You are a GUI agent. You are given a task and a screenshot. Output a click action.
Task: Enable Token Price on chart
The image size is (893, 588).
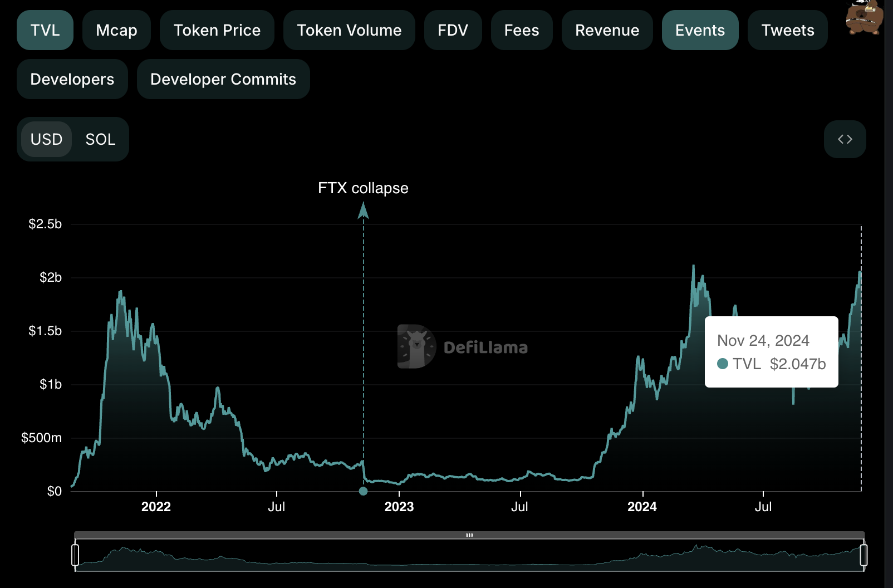point(217,30)
